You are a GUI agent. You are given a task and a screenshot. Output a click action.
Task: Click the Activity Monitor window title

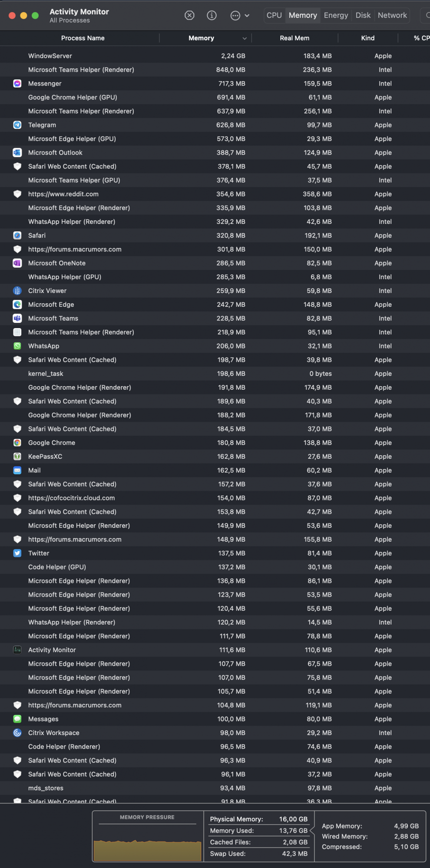(79, 12)
